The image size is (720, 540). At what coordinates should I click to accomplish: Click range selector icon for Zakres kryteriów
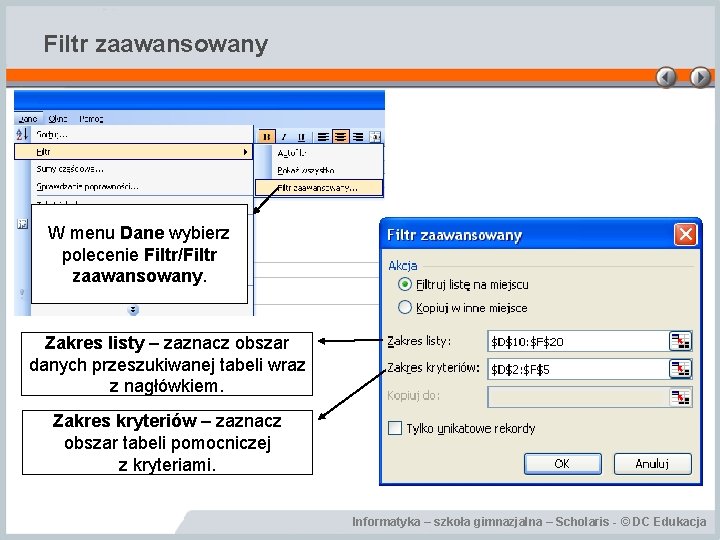[680, 369]
